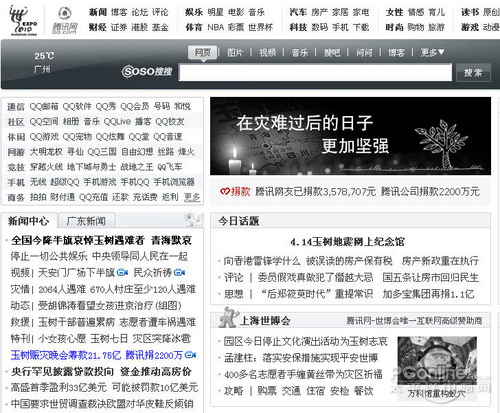Select the 新闻中心 tab
Viewport: 500px width, 413px height.
[x=29, y=221]
